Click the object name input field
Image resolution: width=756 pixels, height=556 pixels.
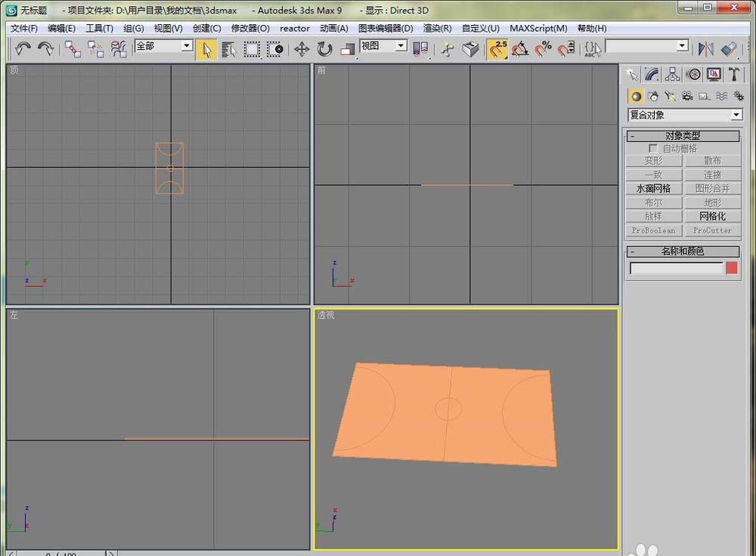pyautogui.click(x=676, y=268)
